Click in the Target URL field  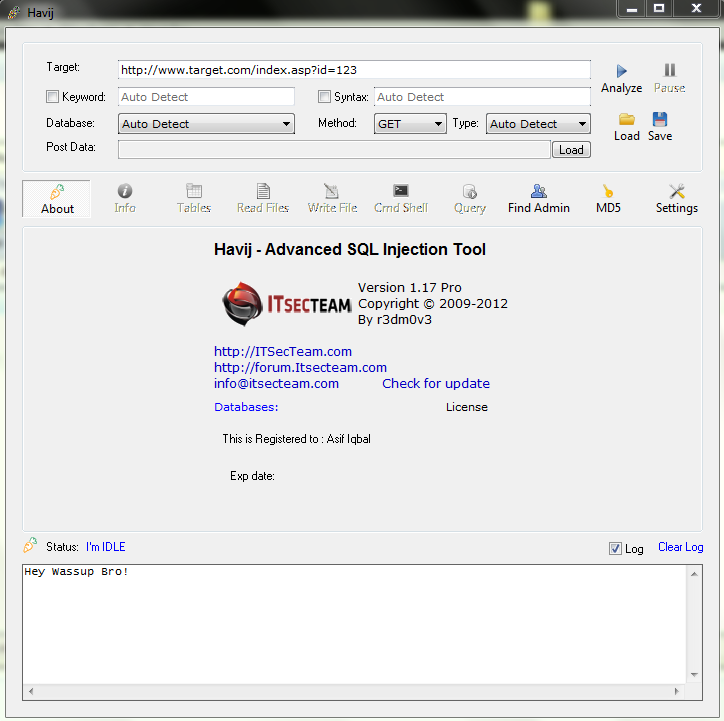(x=354, y=70)
